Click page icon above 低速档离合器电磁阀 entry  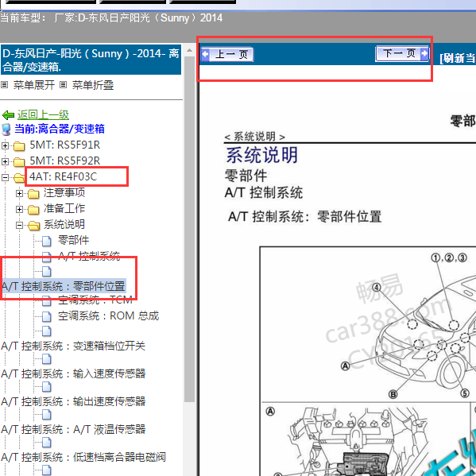click(x=46, y=443)
